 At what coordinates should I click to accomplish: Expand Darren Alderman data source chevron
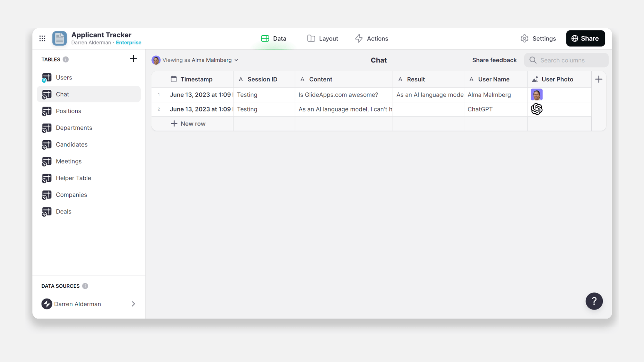click(133, 304)
